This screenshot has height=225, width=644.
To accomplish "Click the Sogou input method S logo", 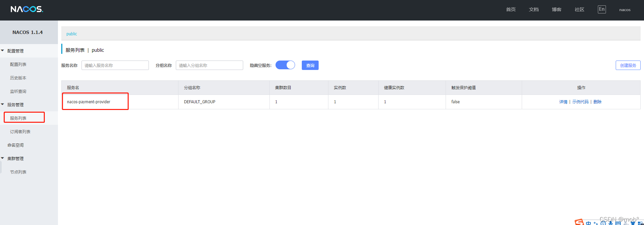I will [x=579, y=222].
